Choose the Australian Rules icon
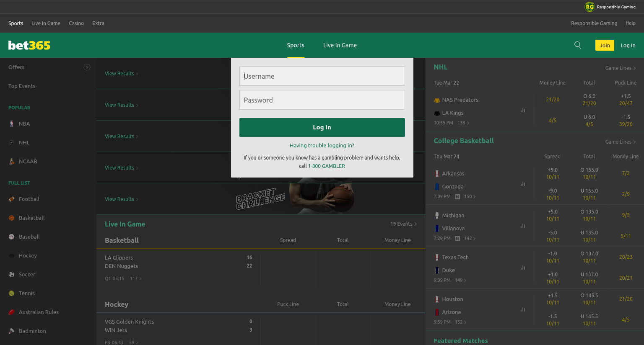 (x=12, y=312)
